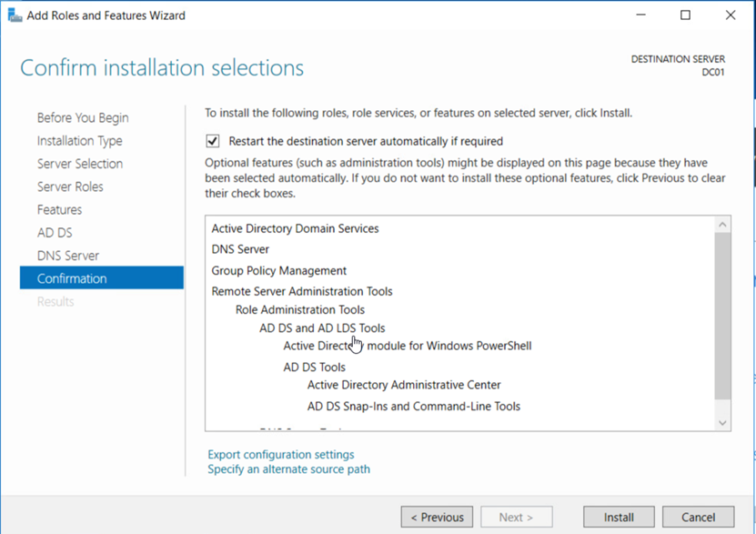Minimize the wizard window
Viewport: 756px width, 534px height.
pyautogui.click(x=640, y=15)
